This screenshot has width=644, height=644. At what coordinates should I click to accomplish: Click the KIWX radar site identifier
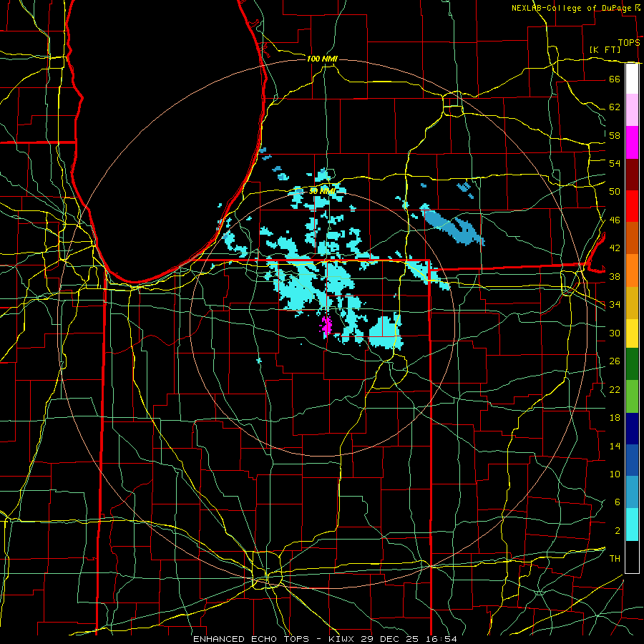(x=343, y=639)
